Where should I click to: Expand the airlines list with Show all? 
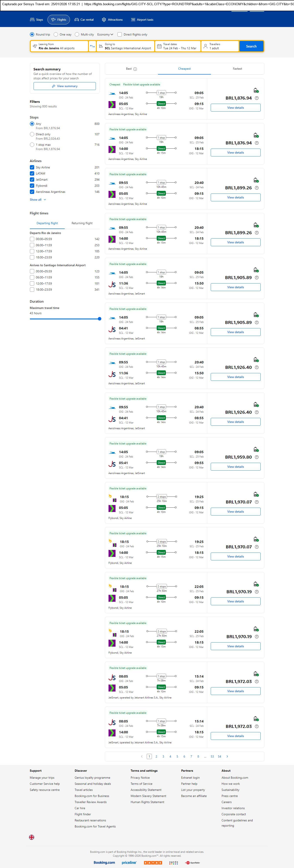[x=38, y=200]
